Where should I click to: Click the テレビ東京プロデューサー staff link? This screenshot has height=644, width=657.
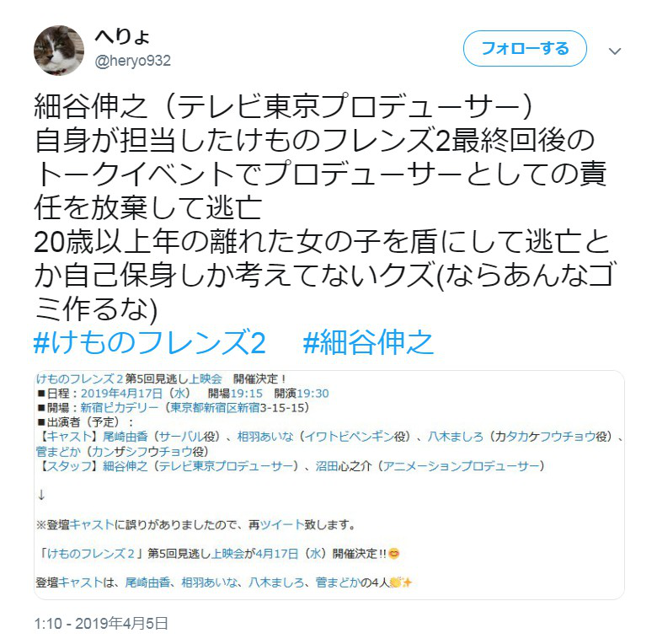pyautogui.click(x=226, y=466)
